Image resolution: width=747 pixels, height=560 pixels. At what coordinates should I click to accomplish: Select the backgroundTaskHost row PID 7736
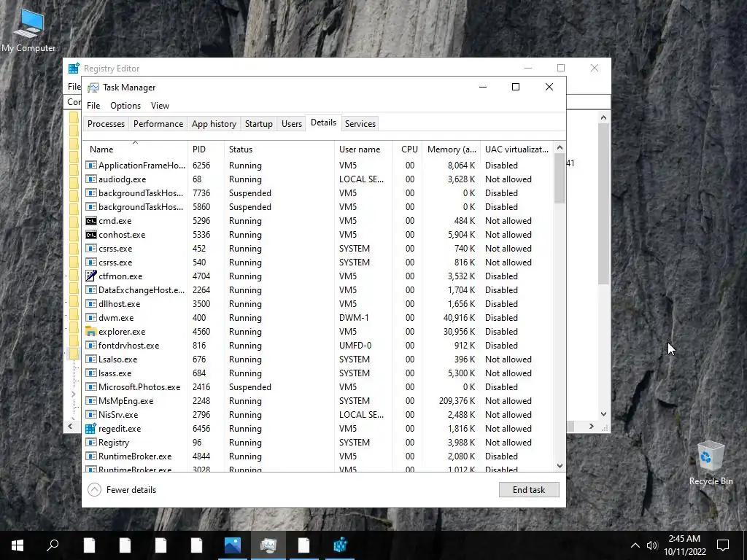pyautogui.click(x=318, y=193)
